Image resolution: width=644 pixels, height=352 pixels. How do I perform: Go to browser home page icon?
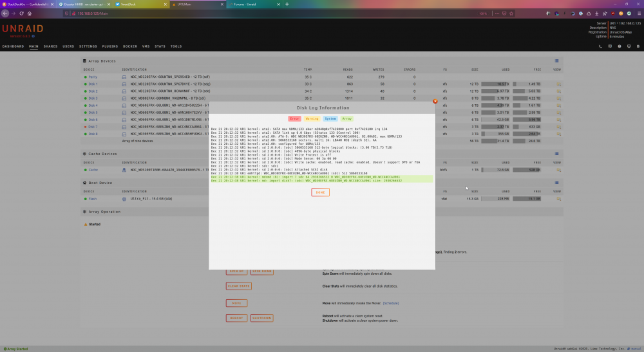[30, 13]
